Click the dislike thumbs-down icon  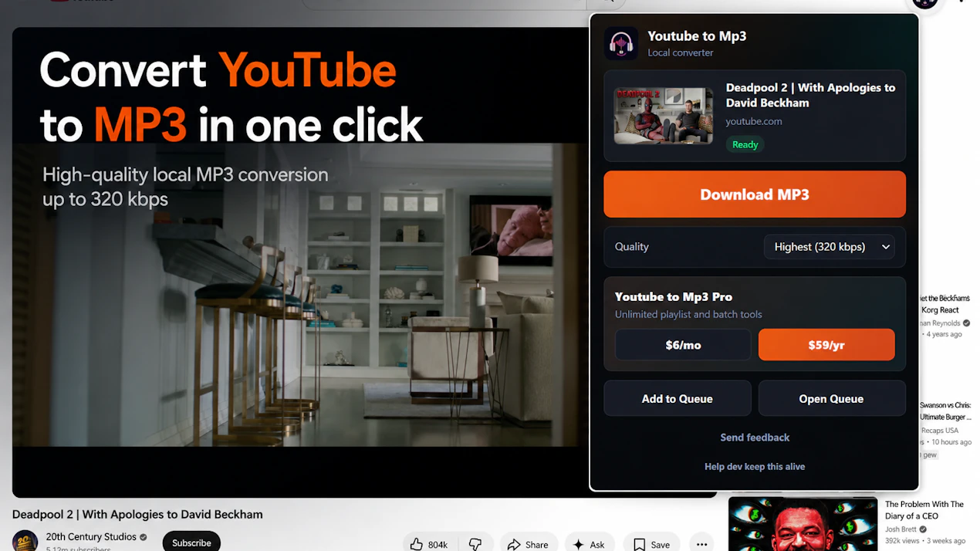475,544
